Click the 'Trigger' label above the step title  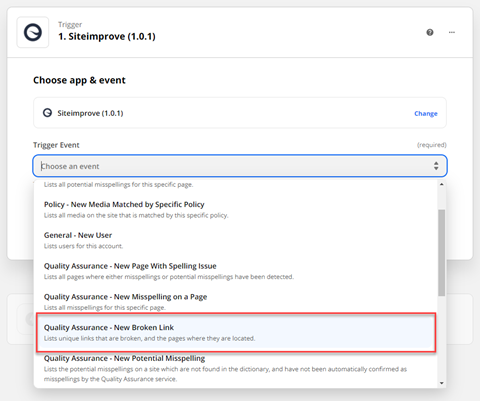click(x=70, y=24)
